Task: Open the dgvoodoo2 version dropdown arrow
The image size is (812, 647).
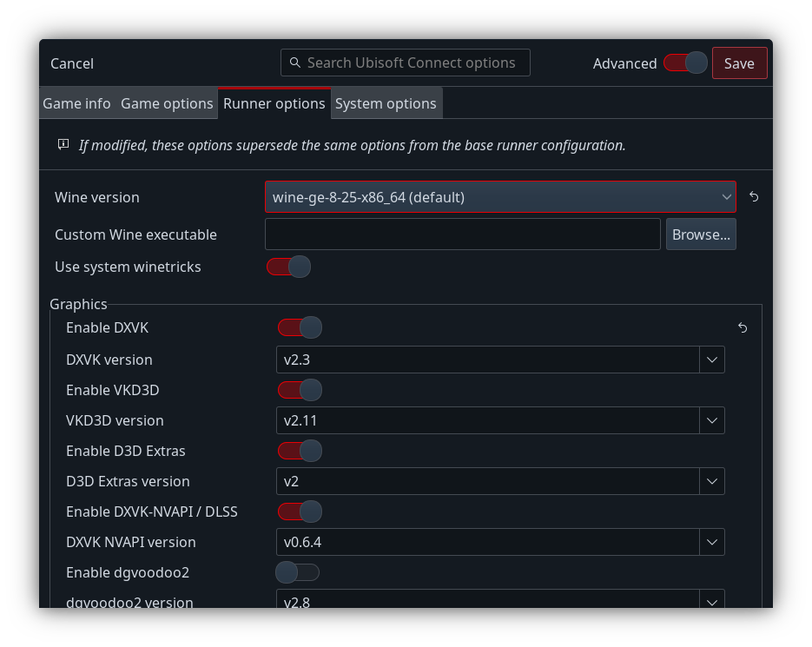Action: 712,601
